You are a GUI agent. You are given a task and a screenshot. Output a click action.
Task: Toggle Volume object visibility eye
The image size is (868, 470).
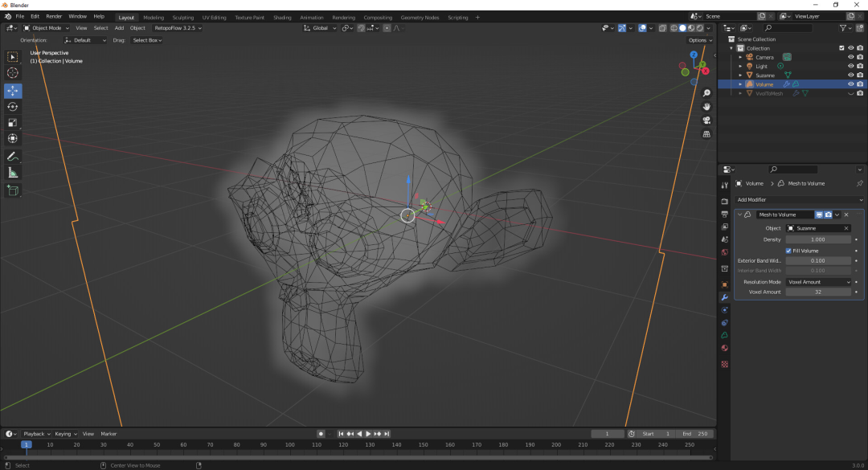pyautogui.click(x=851, y=84)
